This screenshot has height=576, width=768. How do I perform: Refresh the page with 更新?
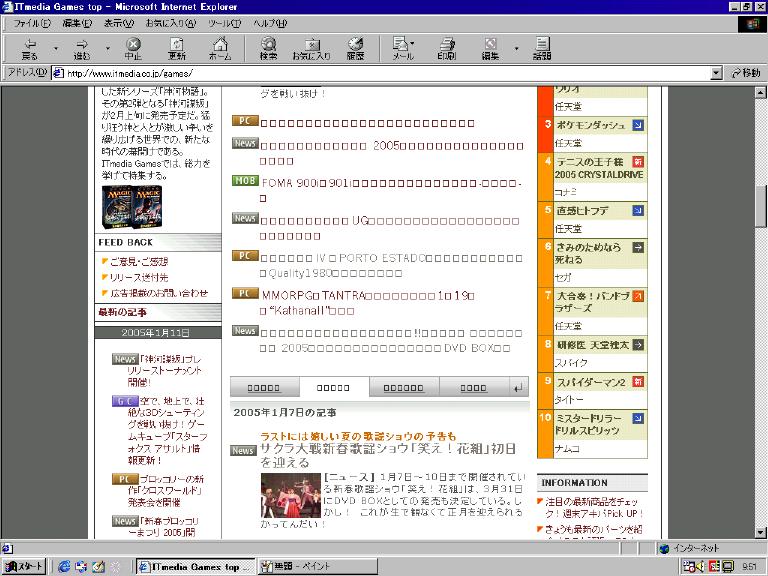tap(177, 49)
